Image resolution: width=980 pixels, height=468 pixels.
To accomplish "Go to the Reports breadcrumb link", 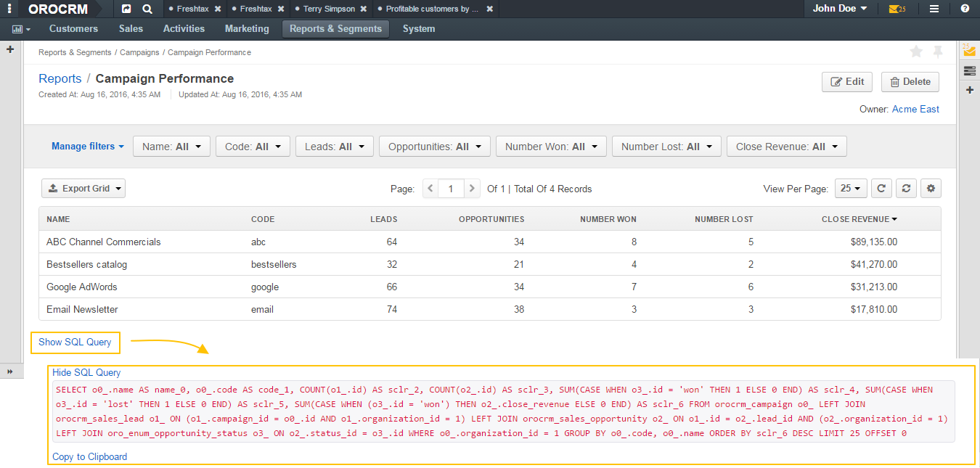I will coord(60,78).
